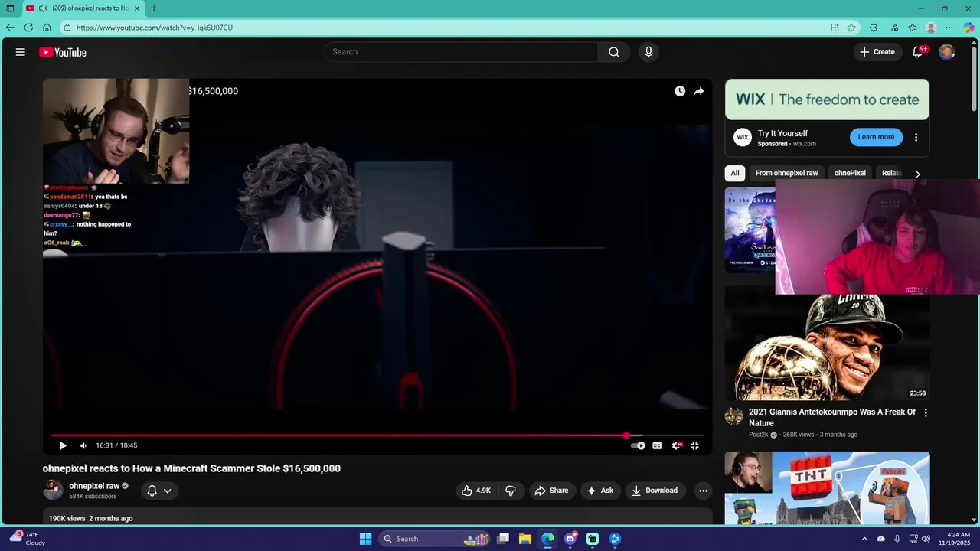This screenshot has height=551, width=980.
Task: Expand the video description views line
Action: (x=91, y=518)
